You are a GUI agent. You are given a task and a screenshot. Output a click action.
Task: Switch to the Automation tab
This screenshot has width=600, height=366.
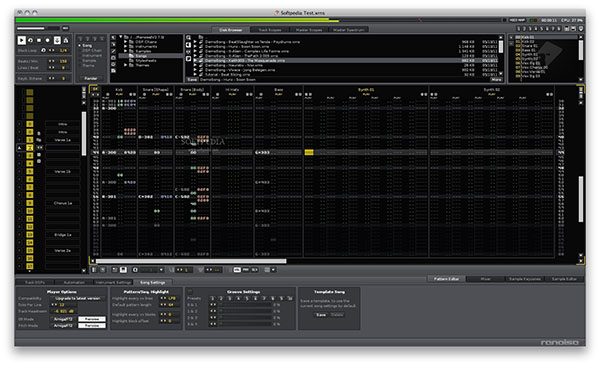(74, 283)
